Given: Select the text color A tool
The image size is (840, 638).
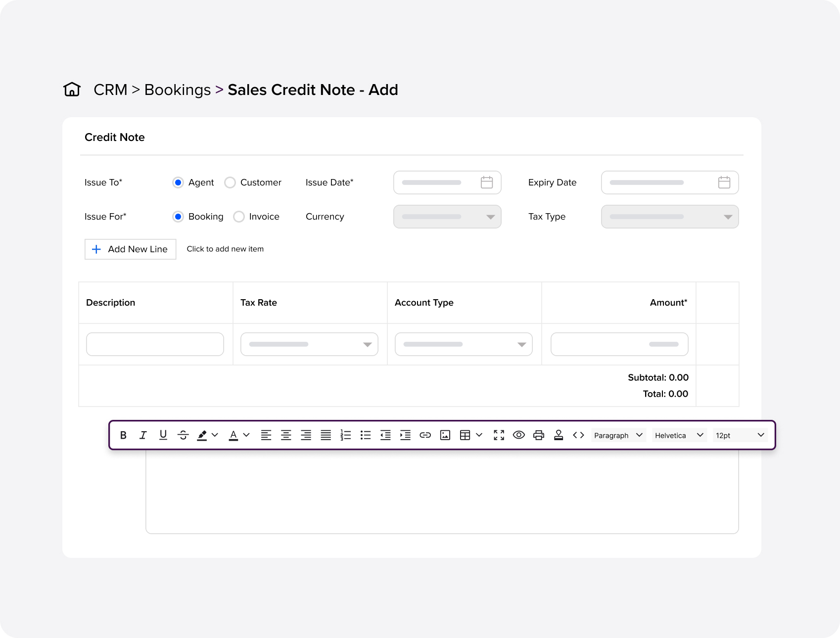Looking at the screenshot, I should pyautogui.click(x=233, y=435).
